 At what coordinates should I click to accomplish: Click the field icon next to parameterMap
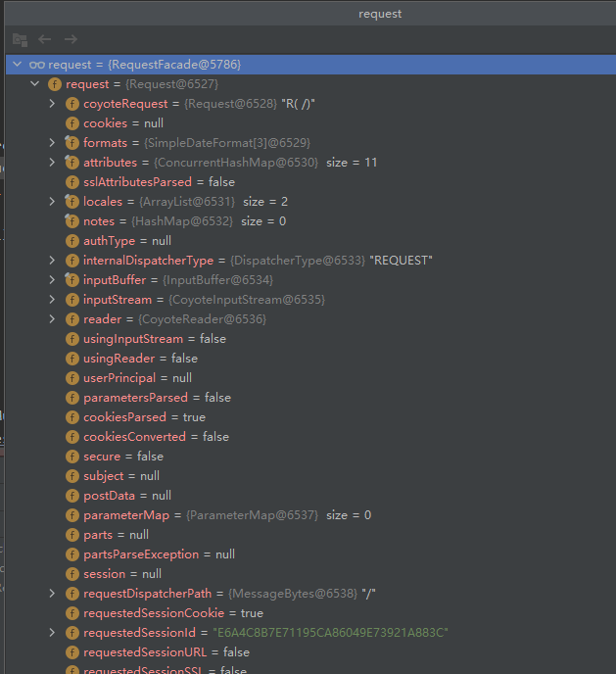pos(72,515)
